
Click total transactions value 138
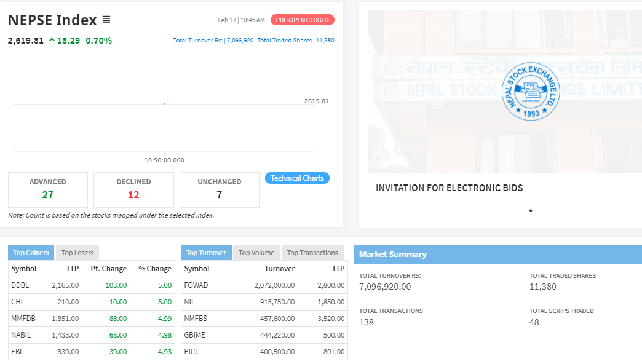367,322
